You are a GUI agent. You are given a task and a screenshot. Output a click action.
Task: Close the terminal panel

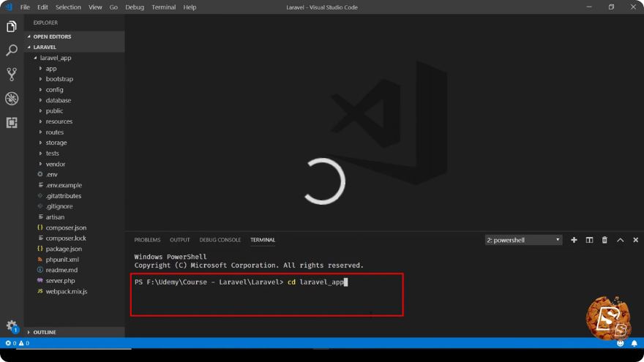[635, 240]
